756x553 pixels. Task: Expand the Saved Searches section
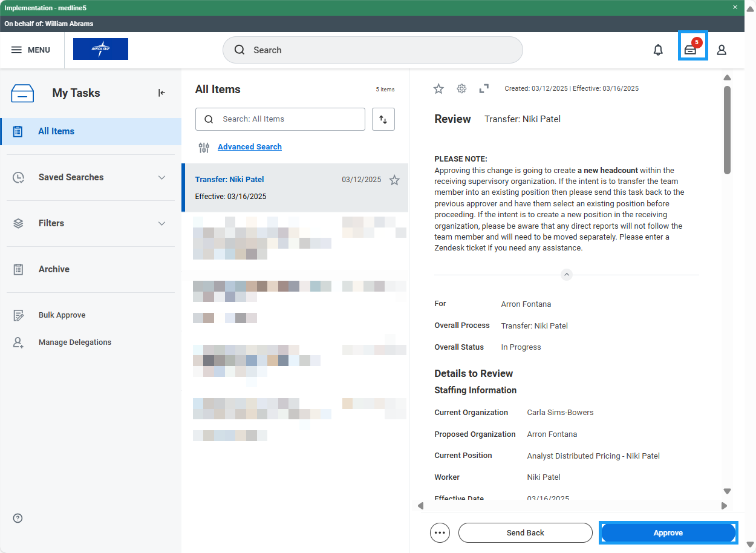[161, 177]
